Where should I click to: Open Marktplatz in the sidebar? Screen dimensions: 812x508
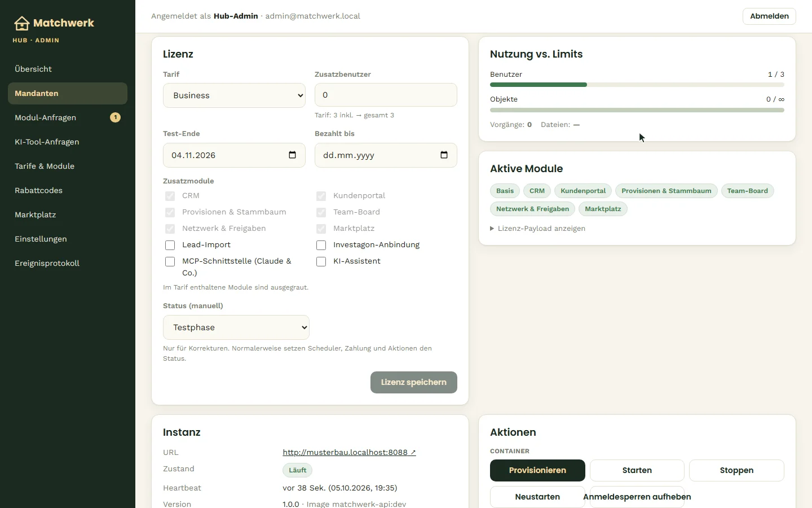click(68, 214)
